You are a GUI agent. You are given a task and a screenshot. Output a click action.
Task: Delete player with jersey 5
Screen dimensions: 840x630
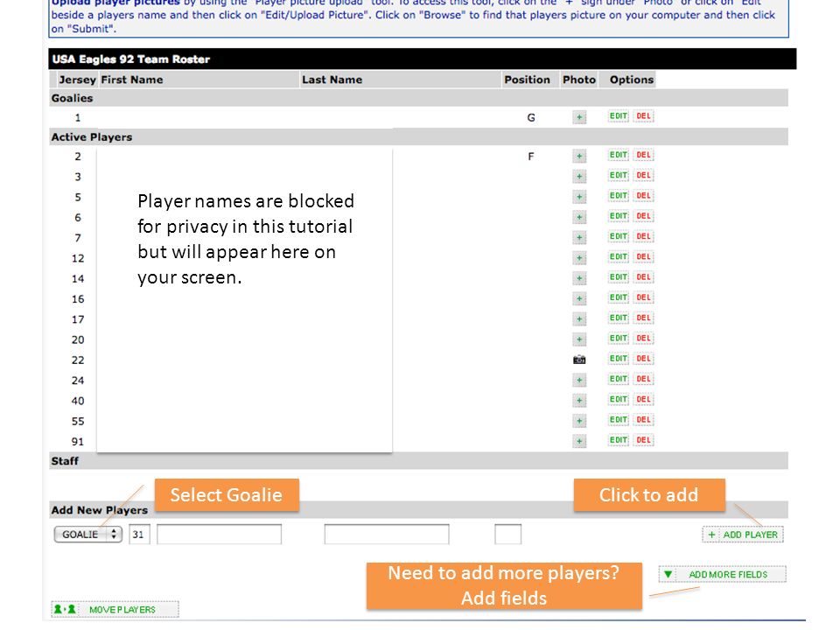(x=643, y=196)
